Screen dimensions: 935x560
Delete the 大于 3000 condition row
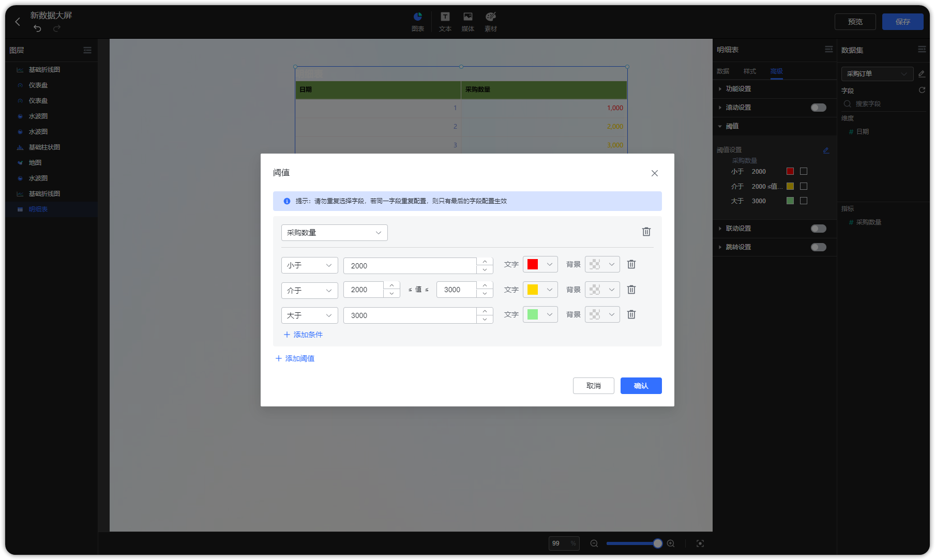631,314
